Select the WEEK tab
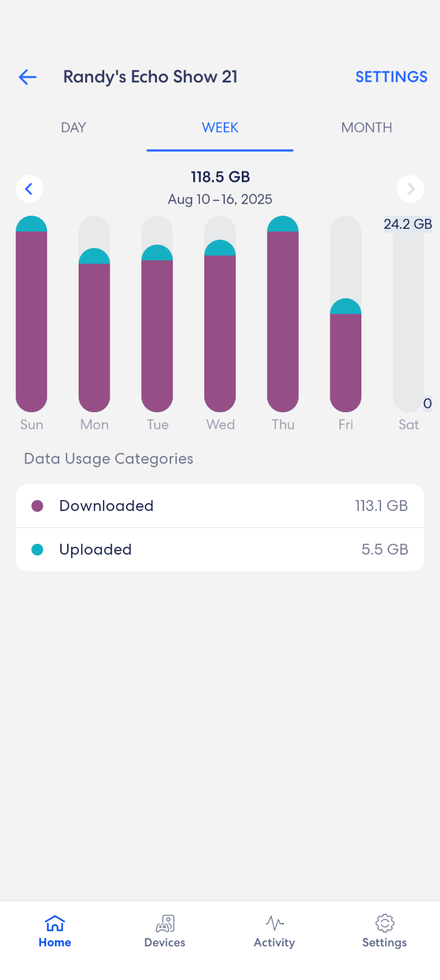The width and height of the screenshot is (440, 980). tap(220, 128)
